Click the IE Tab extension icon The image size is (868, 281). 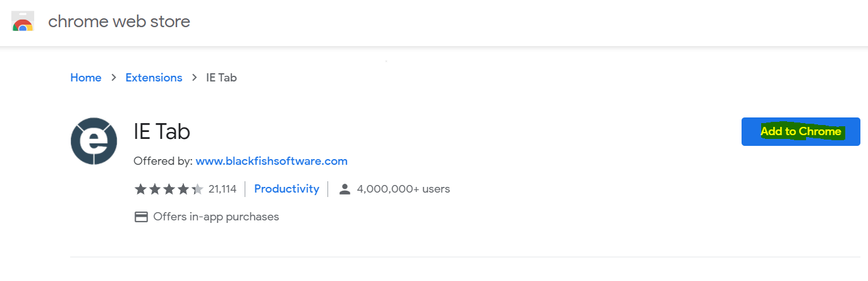point(94,141)
